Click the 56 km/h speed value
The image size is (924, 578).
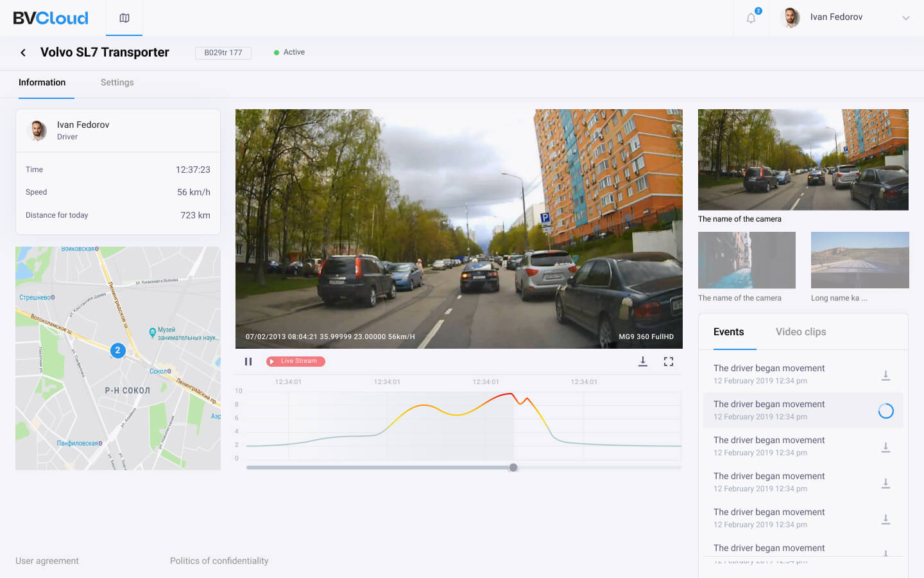[194, 192]
